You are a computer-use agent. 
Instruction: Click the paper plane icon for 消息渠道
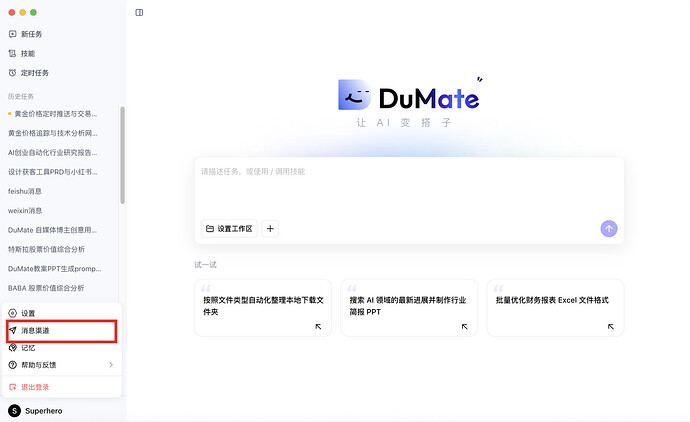12,330
